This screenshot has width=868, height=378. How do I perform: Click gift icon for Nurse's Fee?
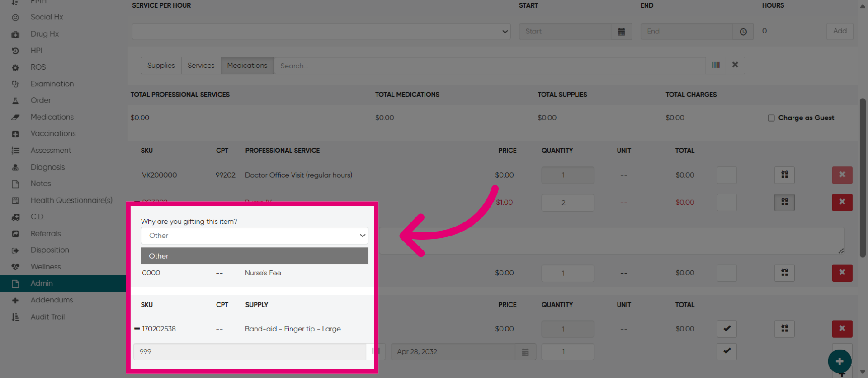784,273
